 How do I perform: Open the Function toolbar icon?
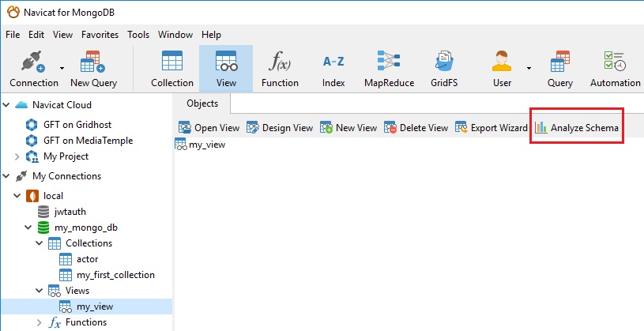click(280, 62)
